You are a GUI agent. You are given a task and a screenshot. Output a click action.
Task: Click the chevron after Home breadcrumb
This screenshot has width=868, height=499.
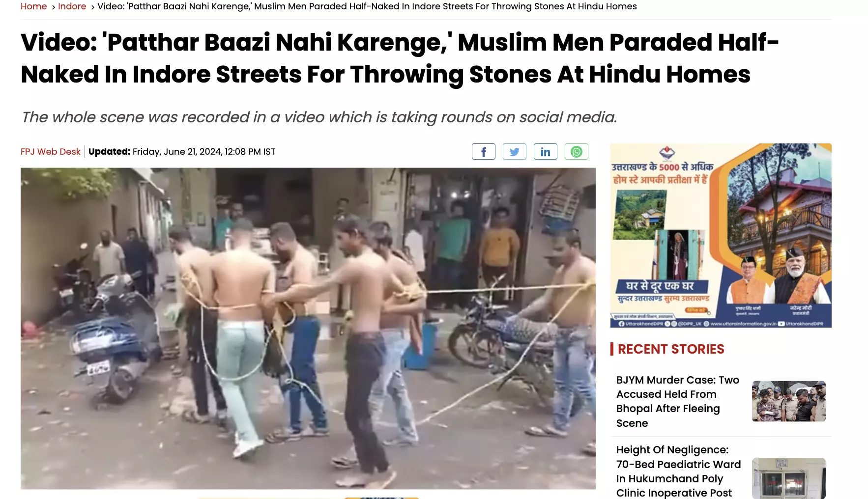(53, 7)
